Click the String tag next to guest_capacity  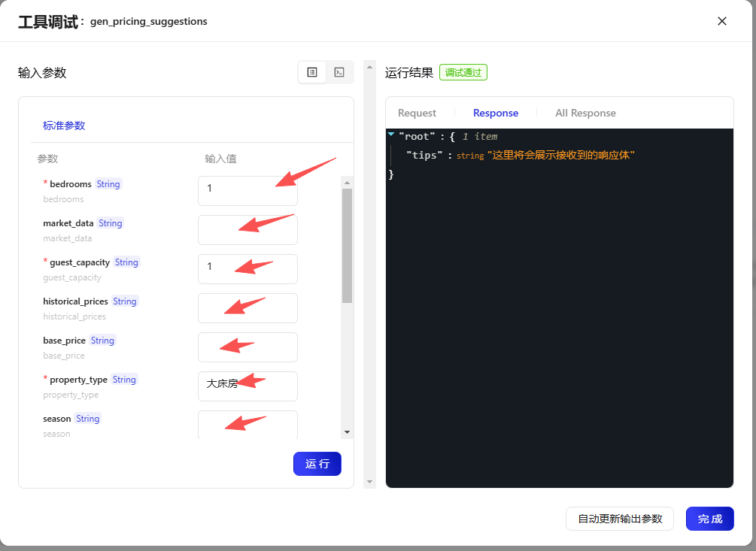[126, 262]
